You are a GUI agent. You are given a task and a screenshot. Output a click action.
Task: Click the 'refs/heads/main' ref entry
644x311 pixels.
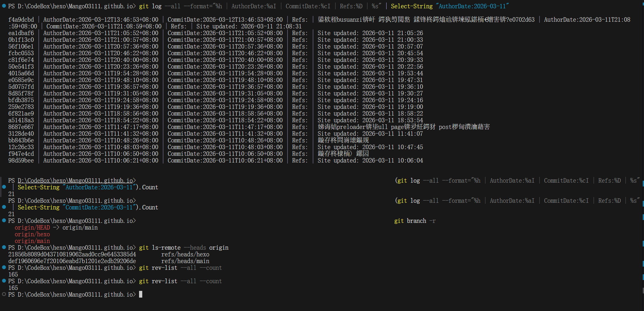point(185,261)
